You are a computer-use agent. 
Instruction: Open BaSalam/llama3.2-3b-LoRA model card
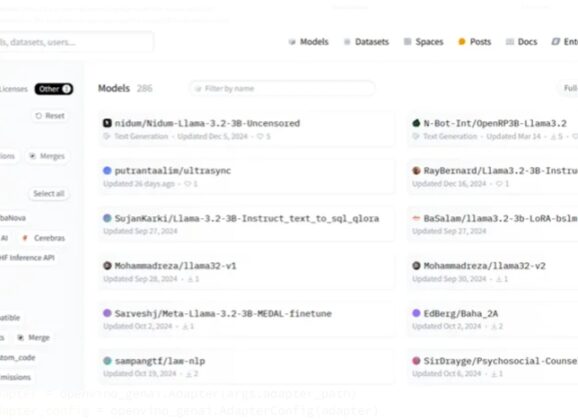point(492,224)
